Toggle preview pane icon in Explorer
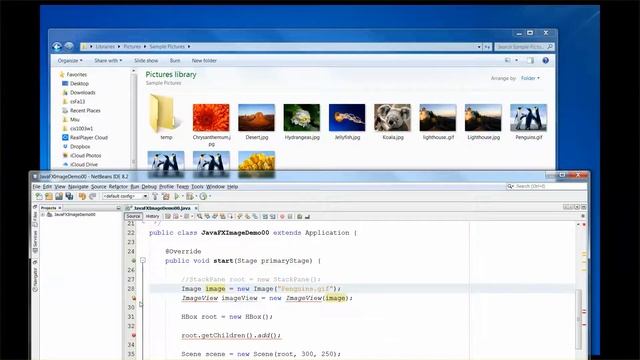Screen dimensions: 640x360 (x=530, y=60)
